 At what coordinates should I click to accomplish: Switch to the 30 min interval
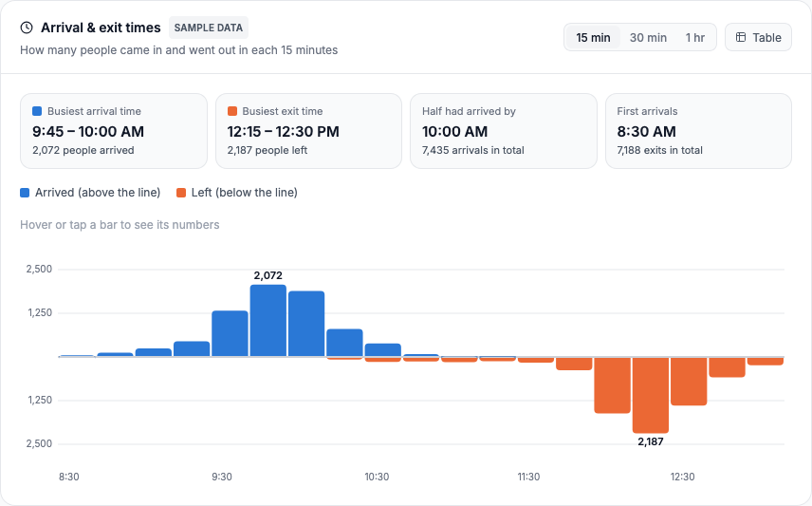point(648,37)
